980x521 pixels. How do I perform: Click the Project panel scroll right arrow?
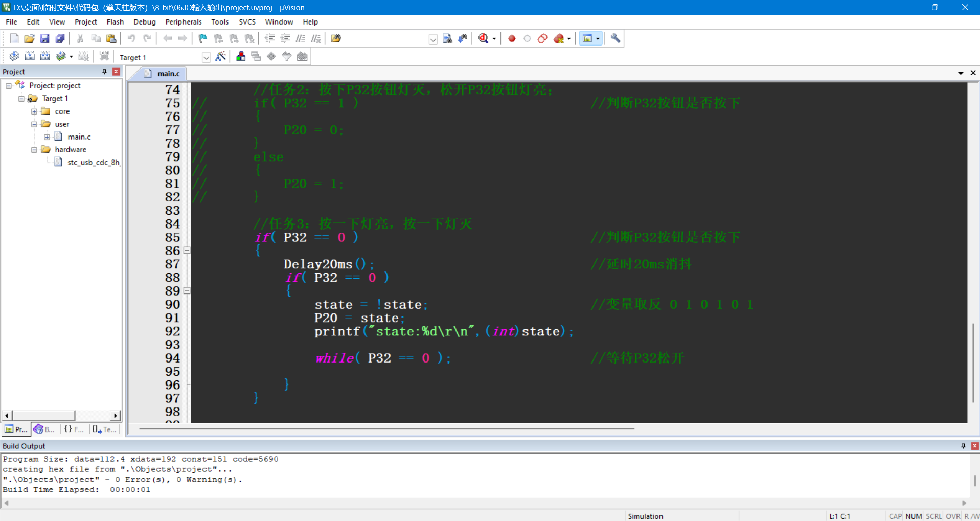116,416
